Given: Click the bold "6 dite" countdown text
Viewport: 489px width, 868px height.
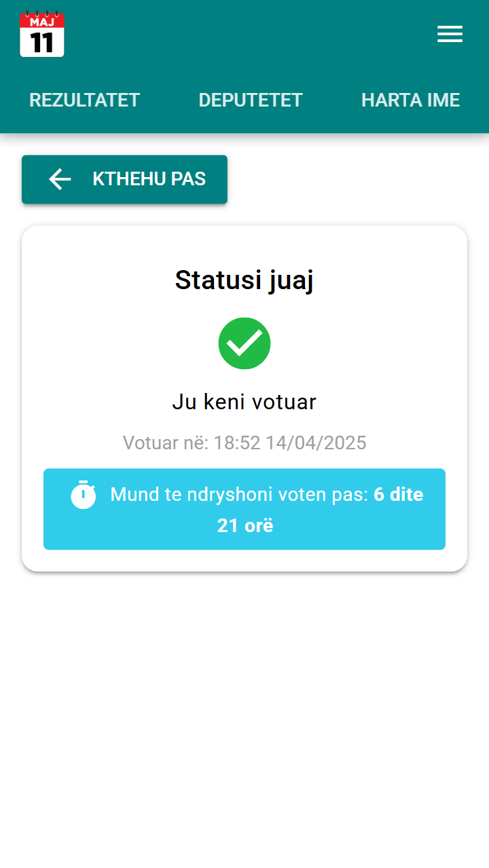Looking at the screenshot, I should [399, 495].
